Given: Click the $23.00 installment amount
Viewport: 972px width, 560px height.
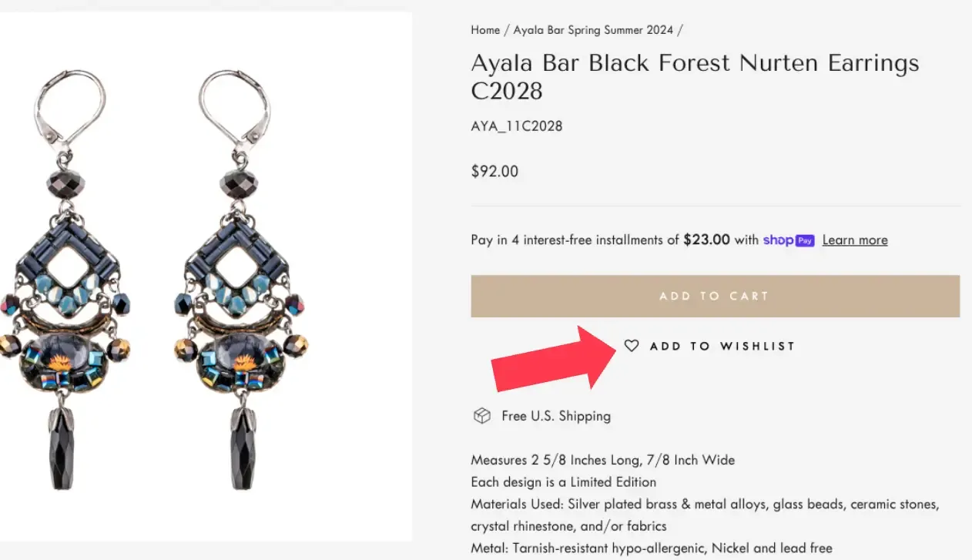Looking at the screenshot, I should pos(706,240).
